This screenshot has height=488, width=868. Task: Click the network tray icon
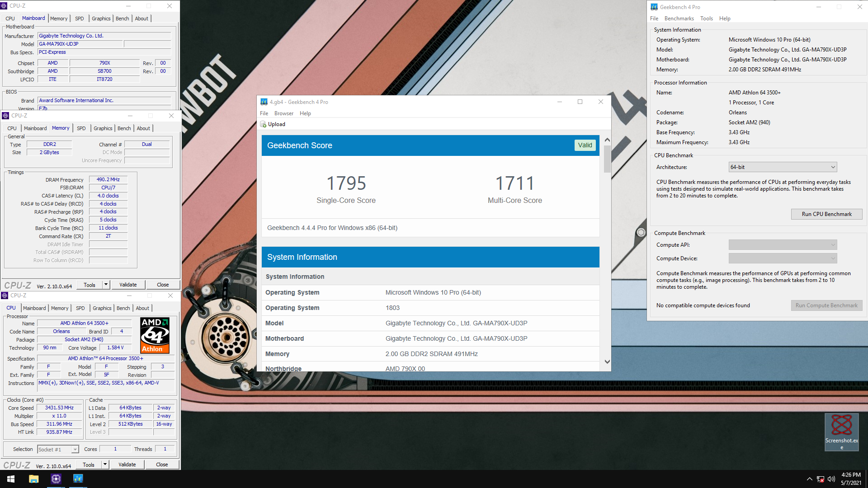[x=821, y=479]
